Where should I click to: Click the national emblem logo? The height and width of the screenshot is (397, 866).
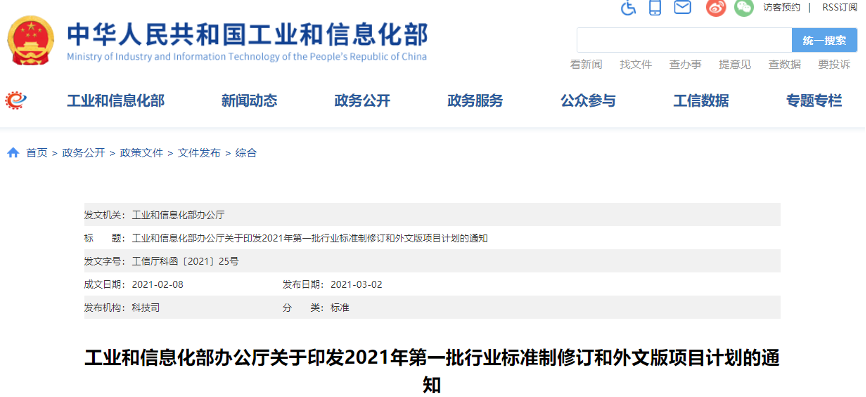click(31, 41)
